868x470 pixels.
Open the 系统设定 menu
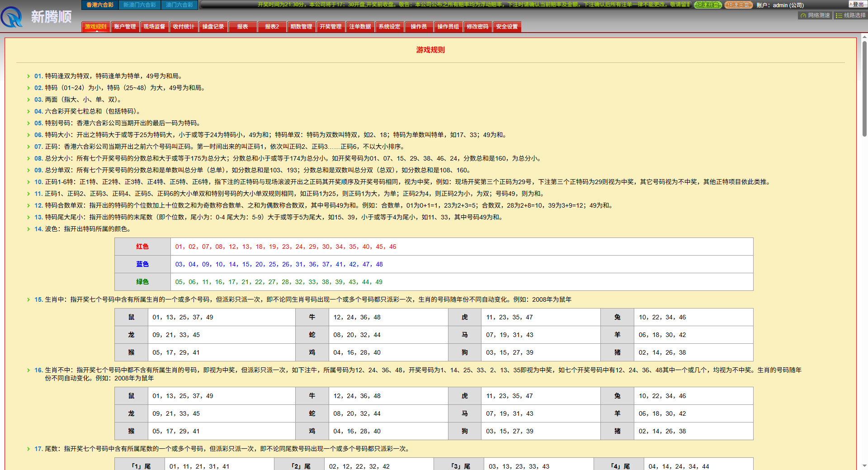(389, 27)
